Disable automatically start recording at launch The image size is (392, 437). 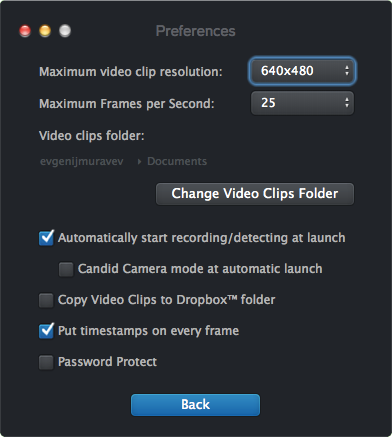coord(46,238)
